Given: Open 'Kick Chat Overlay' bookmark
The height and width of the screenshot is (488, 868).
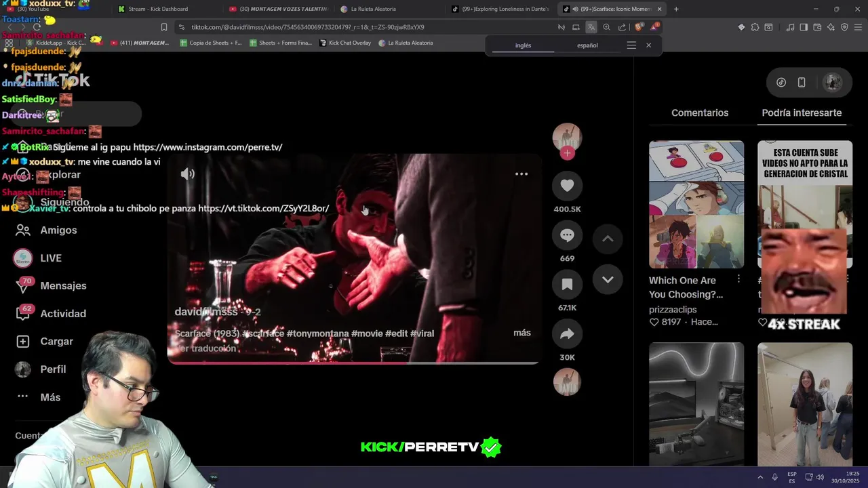Looking at the screenshot, I should (x=345, y=43).
